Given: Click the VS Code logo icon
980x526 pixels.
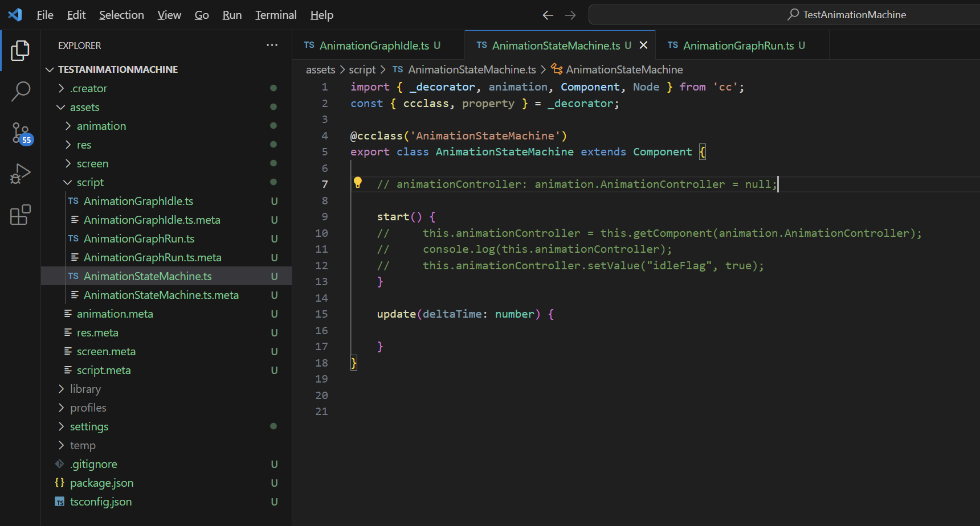Looking at the screenshot, I should pos(15,15).
